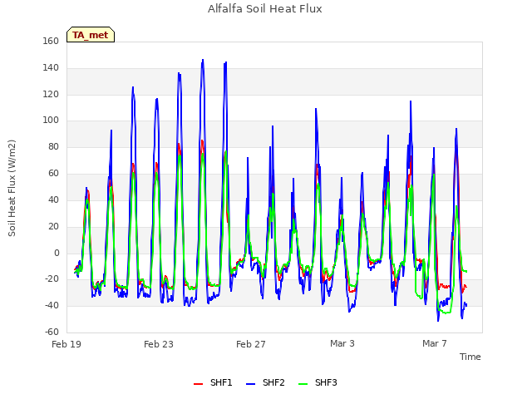Click the highest blue SHF2 peak near 147
Viewport: 532px width, 399px height.
(203, 60)
